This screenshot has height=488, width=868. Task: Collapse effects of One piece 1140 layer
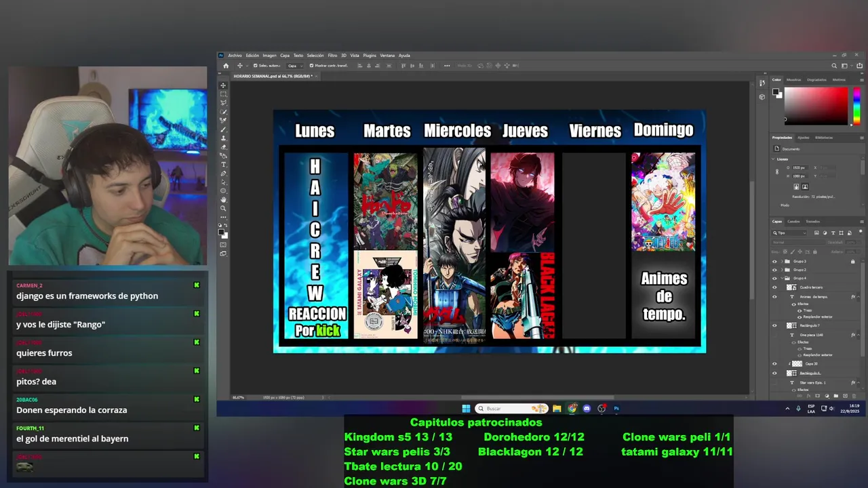point(859,335)
